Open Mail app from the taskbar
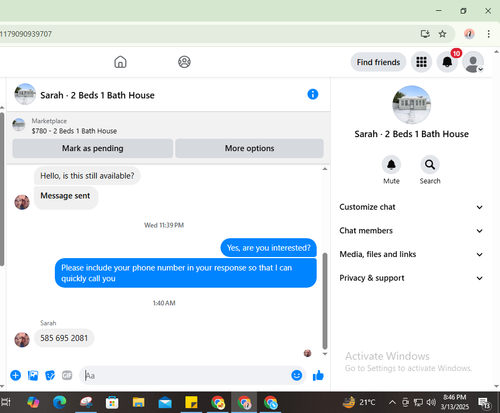Viewport: 500px width, 413px height. tap(165, 403)
